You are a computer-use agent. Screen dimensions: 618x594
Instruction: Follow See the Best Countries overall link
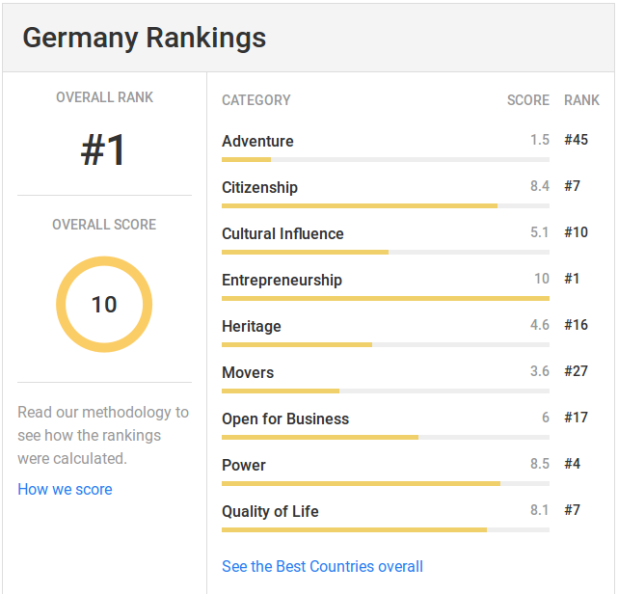pos(322,566)
